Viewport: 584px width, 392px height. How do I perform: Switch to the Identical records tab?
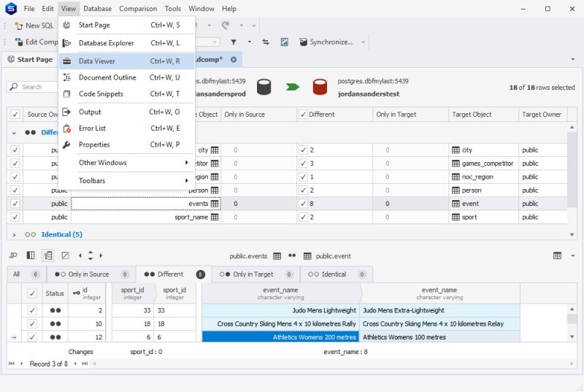click(337, 274)
